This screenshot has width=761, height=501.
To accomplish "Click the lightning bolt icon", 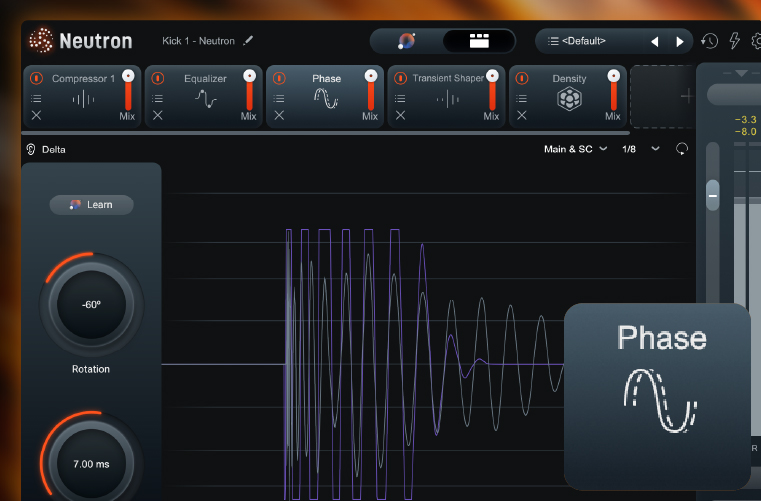I will (734, 41).
